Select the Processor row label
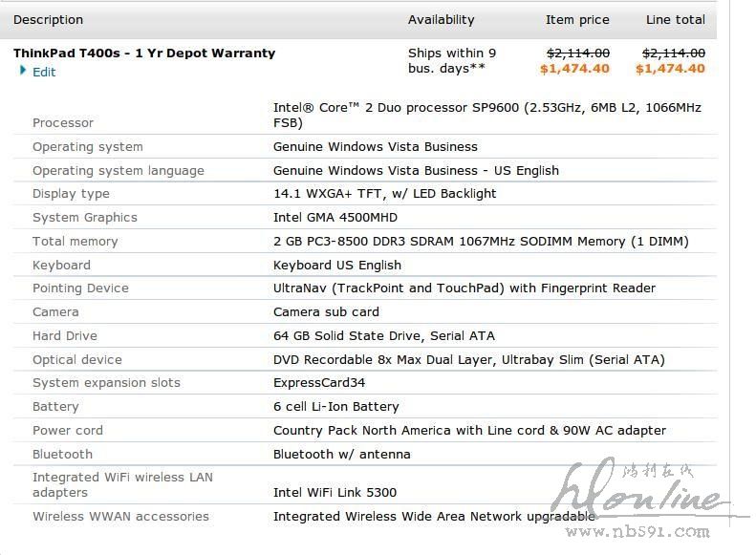756x555 pixels. point(63,123)
